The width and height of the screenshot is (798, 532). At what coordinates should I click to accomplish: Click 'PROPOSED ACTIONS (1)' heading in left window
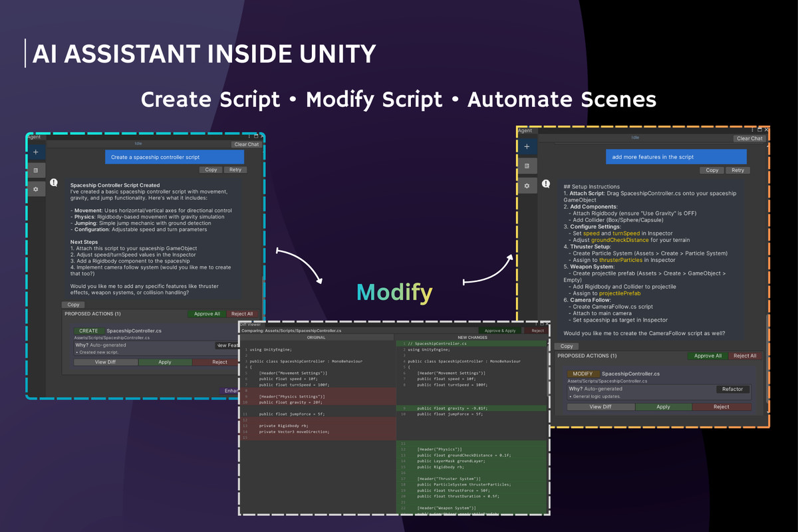[x=92, y=314]
